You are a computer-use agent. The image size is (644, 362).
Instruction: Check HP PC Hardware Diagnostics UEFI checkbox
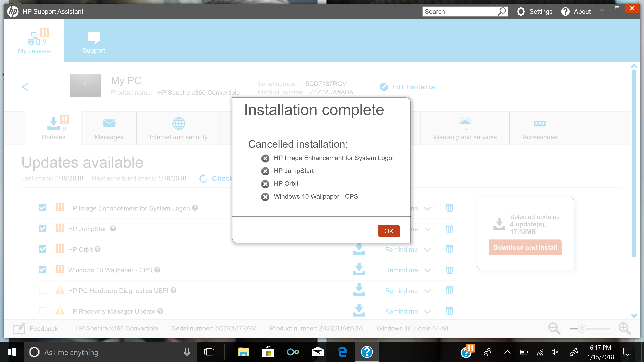[x=43, y=290]
